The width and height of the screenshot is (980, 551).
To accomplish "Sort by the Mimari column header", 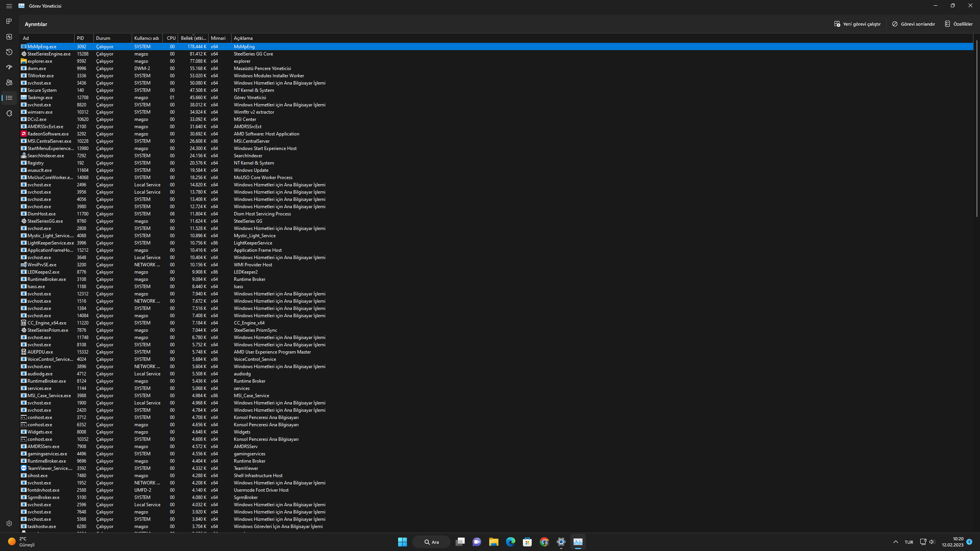I will [220, 38].
